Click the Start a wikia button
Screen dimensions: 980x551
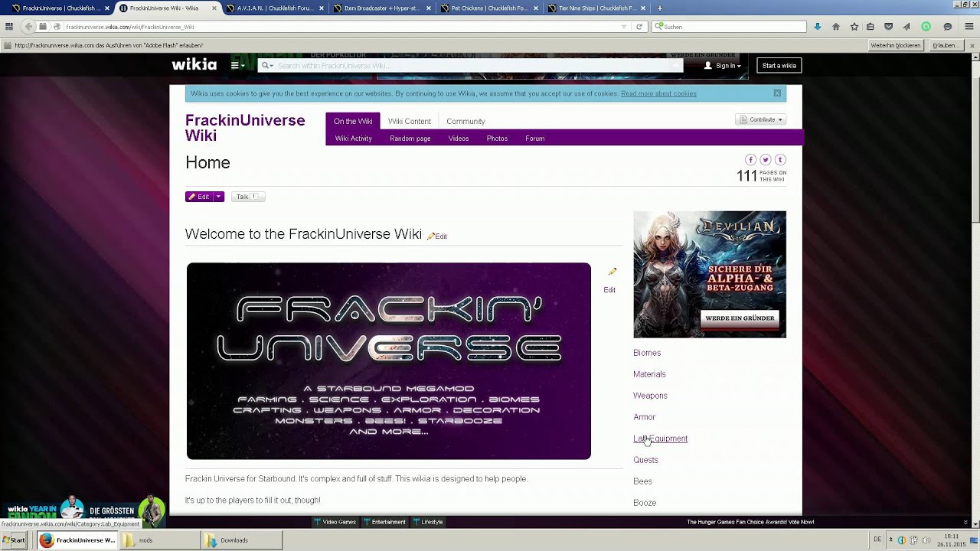click(x=779, y=66)
